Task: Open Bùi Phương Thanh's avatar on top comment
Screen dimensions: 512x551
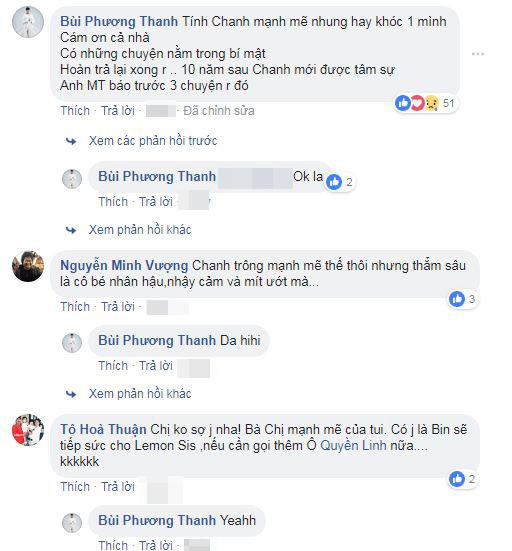Action: click(28, 21)
